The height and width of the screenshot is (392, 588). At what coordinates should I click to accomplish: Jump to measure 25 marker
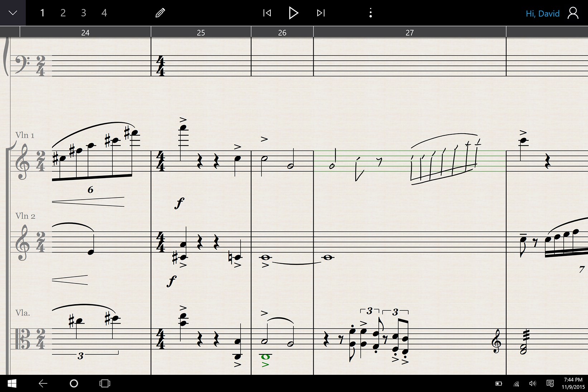tap(201, 32)
